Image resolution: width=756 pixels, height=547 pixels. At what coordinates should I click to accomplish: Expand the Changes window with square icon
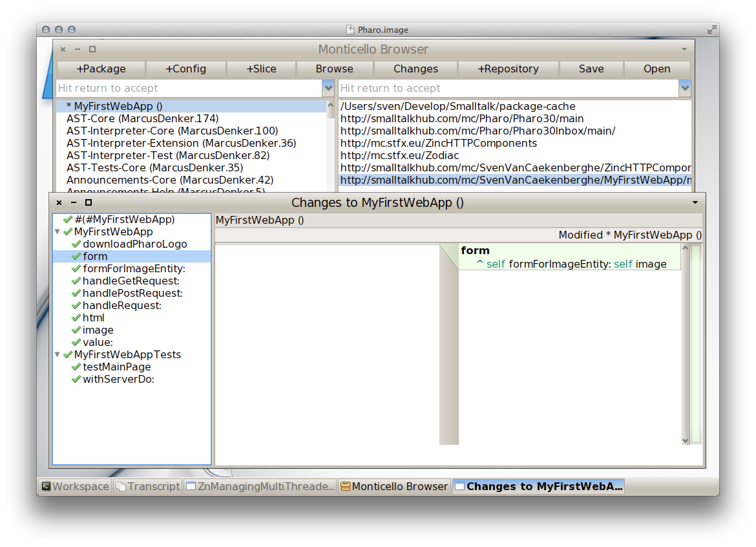[x=89, y=202]
